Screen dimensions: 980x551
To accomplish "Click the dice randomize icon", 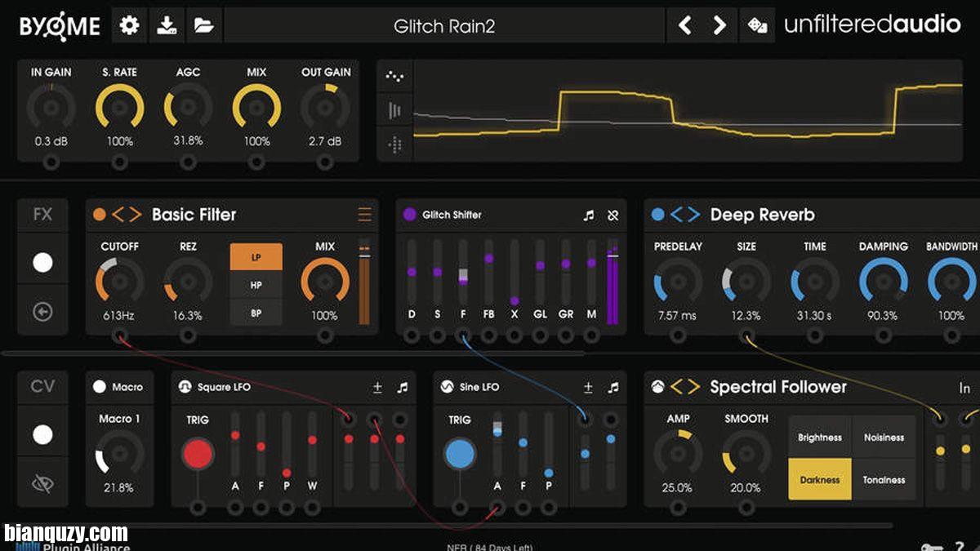I will click(757, 25).
